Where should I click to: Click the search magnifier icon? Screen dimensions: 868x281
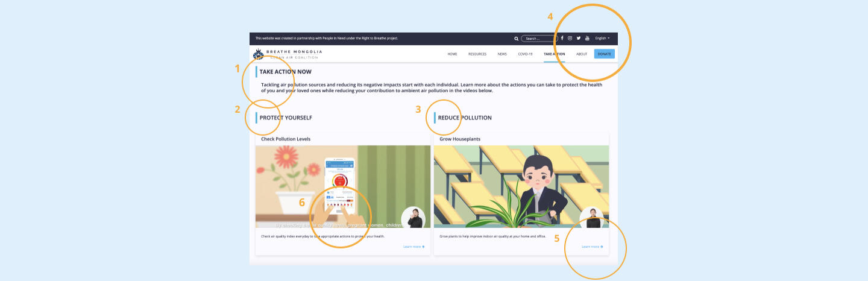(516, 39)
